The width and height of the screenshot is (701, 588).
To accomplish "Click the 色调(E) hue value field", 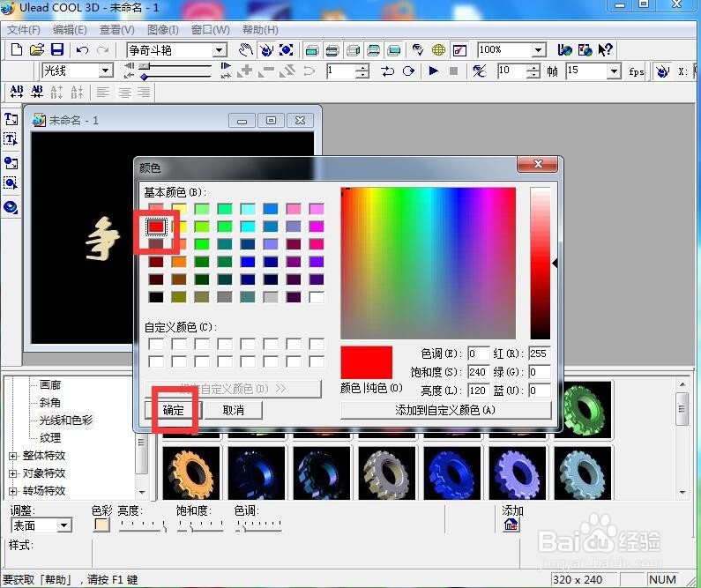I will point(479,354).
